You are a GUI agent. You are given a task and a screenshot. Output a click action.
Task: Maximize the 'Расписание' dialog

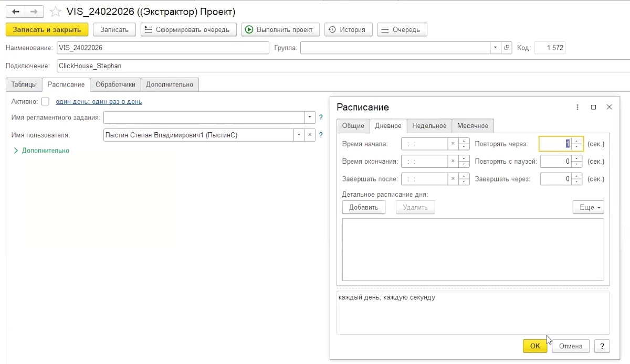click(x=593, y=107)
